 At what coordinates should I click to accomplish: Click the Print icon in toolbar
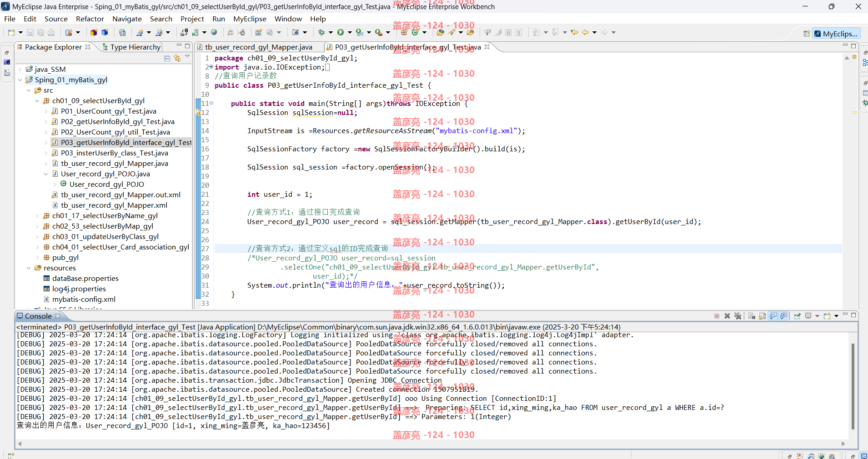coord(51,32)
